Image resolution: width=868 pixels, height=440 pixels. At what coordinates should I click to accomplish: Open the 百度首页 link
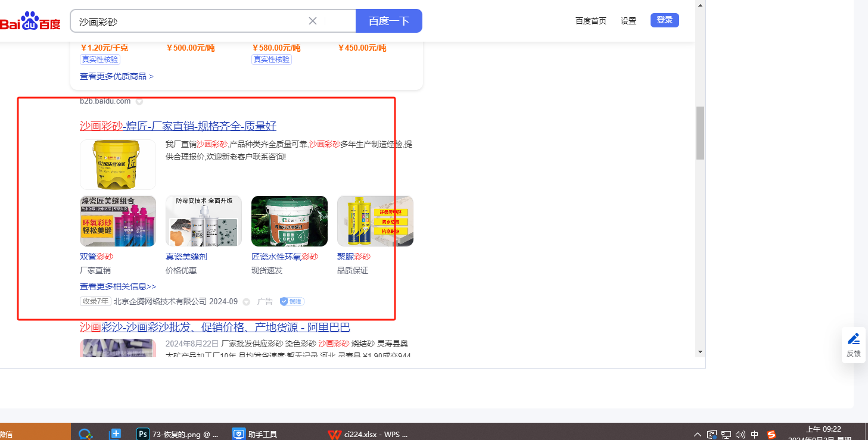click(x=591, y=21)
